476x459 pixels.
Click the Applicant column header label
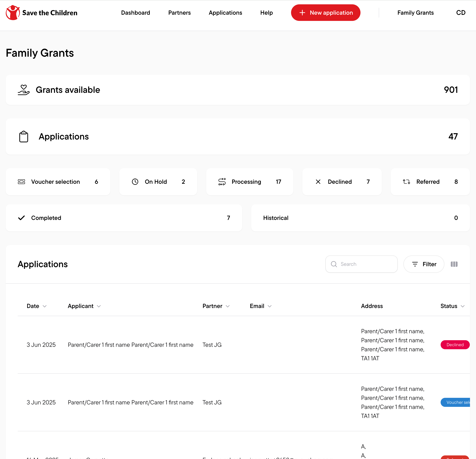pos(81,306)
